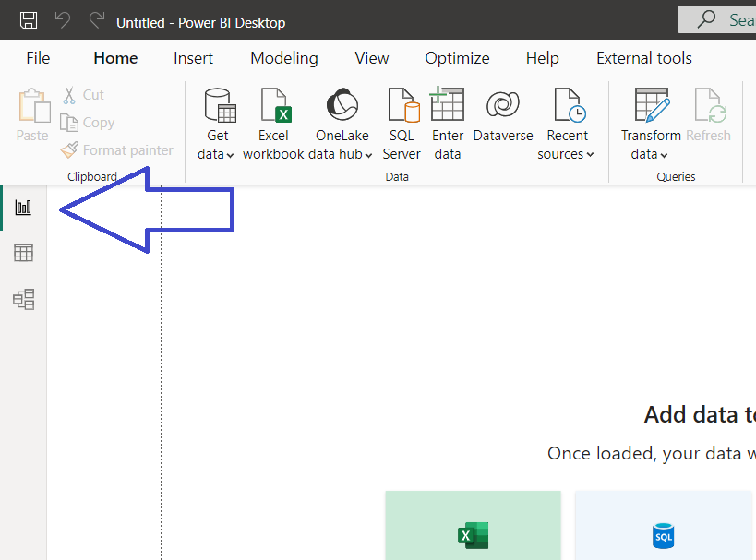Open Report view in left sidebar

tap(23, 208)
